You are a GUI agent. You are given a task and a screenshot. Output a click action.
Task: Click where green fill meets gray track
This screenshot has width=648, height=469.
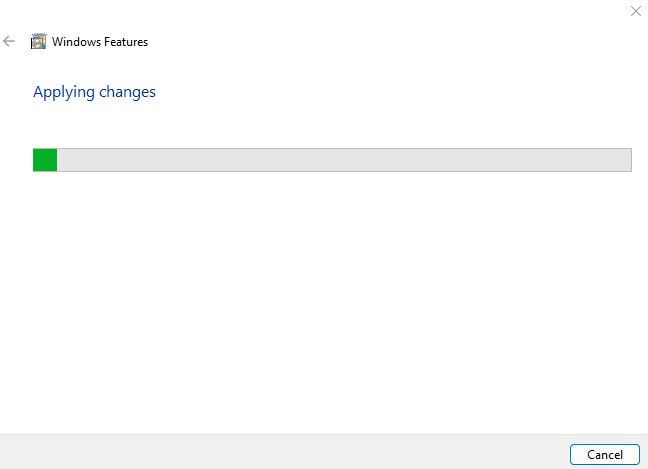click(x=57, y=160)
